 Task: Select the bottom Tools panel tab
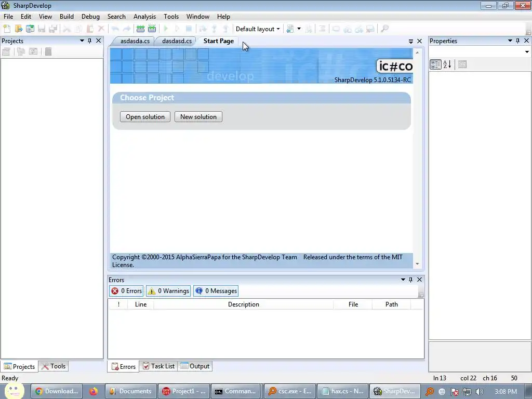[x=54, y=366]
